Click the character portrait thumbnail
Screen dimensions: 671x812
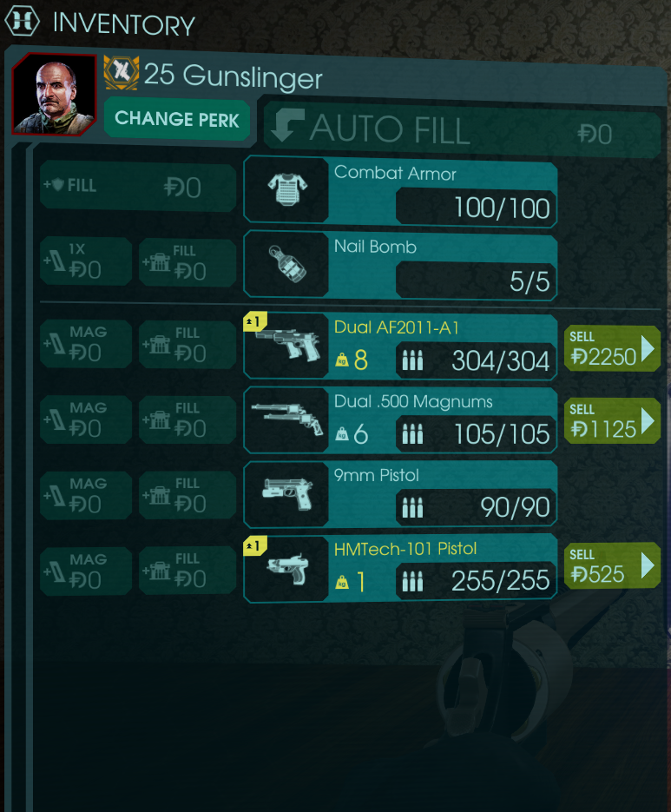(x=55, y=95)
